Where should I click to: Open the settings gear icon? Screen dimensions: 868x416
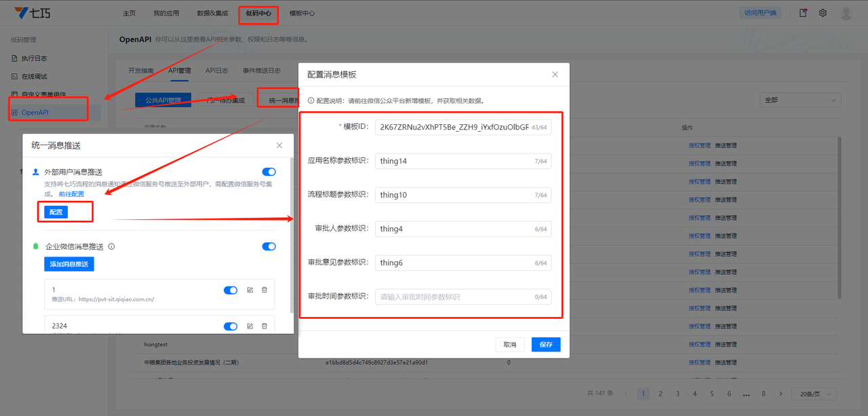click(x=823, y=13)
